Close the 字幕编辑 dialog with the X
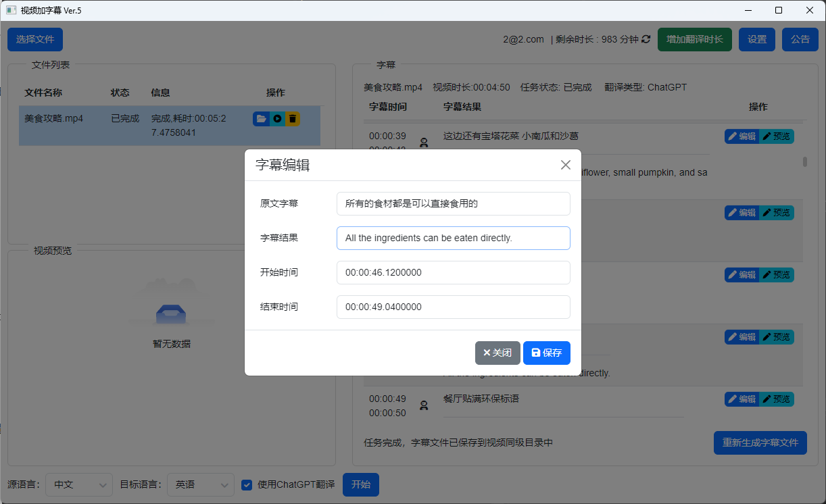Screen dimensions: 826x504 click(565, 164)
